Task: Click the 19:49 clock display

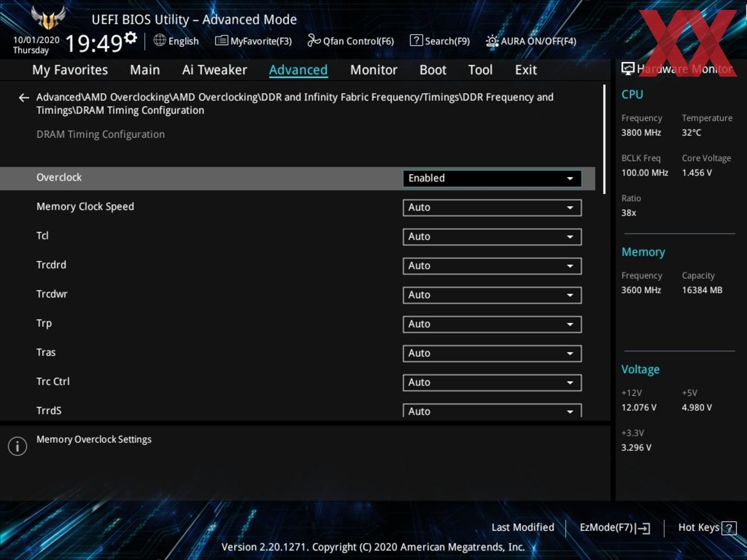Action: (94, 43)
